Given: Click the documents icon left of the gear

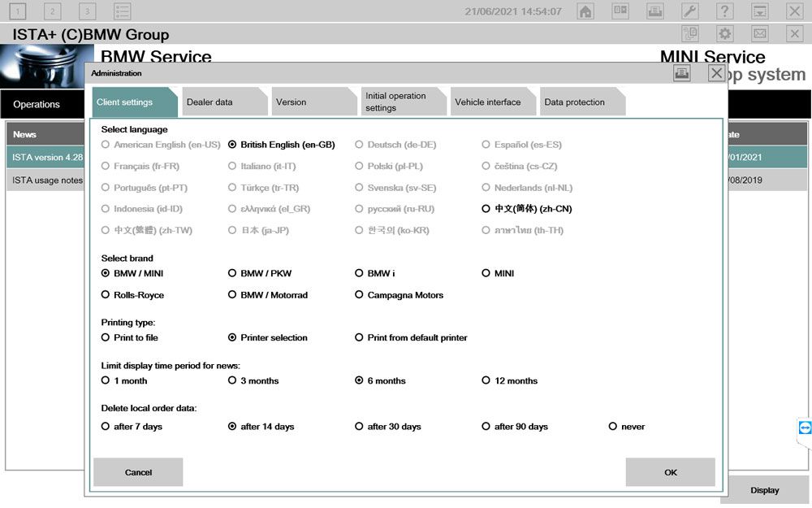Looking at the screenshot, I should click(689, 33).
